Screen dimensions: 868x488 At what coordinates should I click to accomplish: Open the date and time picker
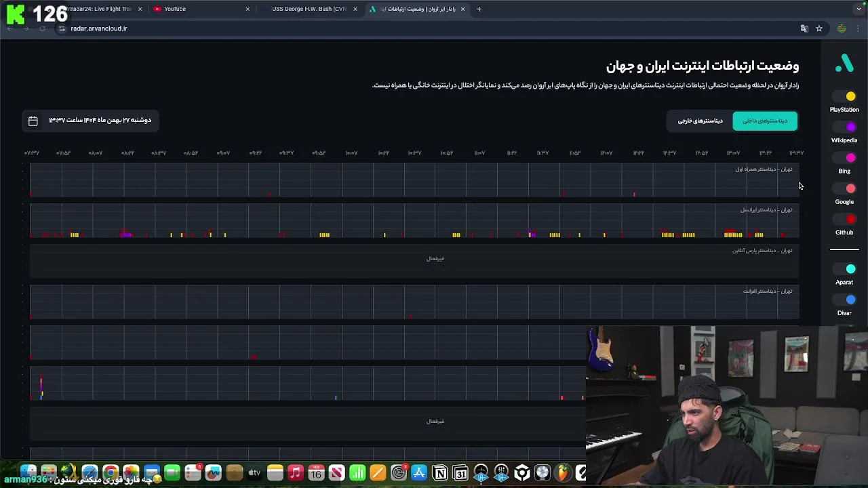(92, 121)
